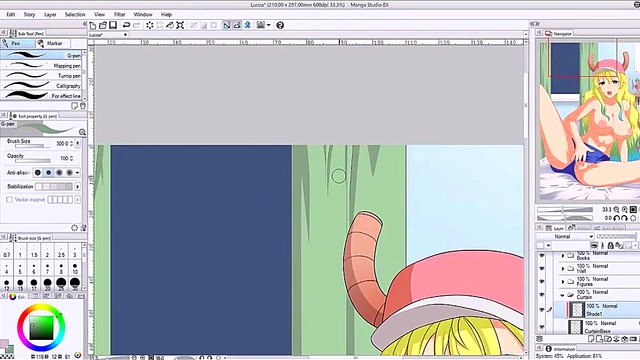
Task: Select the Turnip pen sub tool
Action: (x=41, y=76)
